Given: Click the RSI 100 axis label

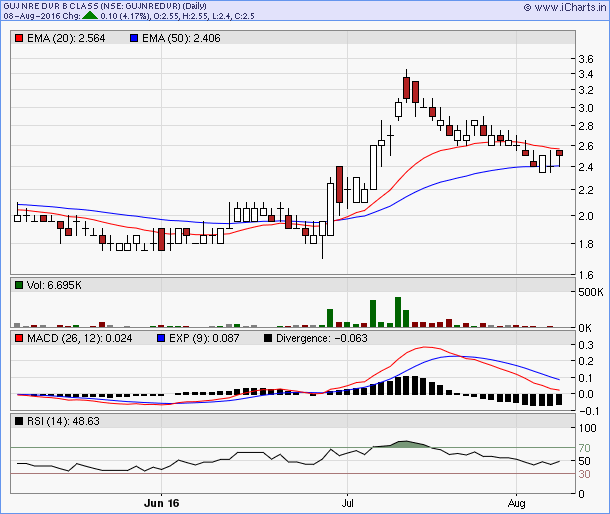Looking at the screenshot, I should [587, 428].
